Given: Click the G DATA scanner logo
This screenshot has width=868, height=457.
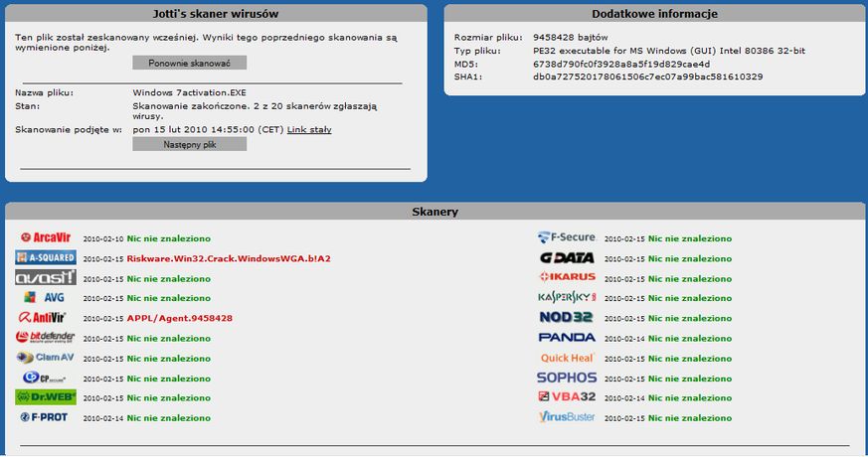Looking at the screenshot, I should [x=567, y=258].
